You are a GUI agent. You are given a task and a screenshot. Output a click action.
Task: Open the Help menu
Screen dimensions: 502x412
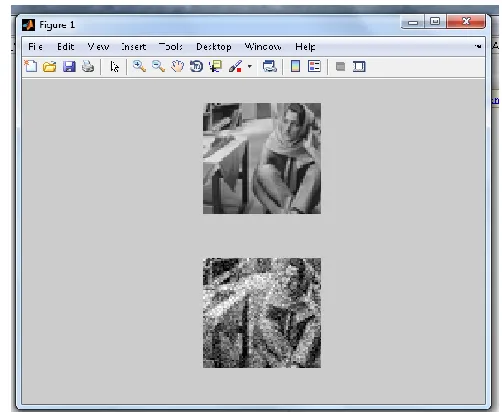[305, 47]
